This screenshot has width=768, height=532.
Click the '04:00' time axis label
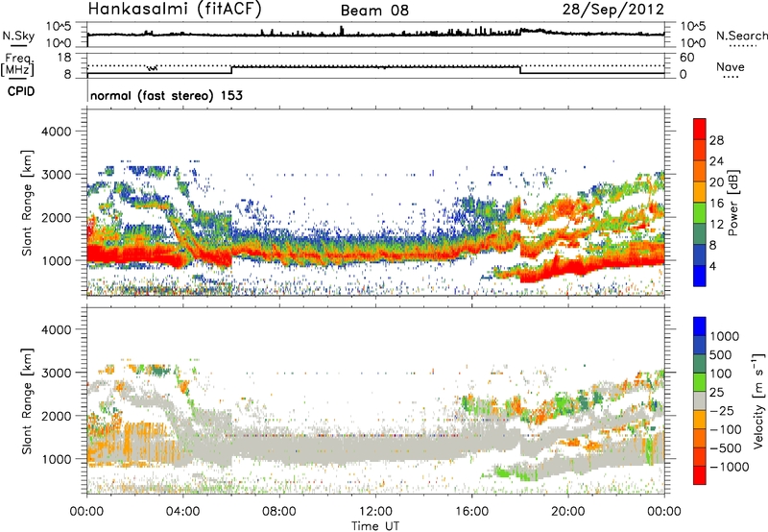[x=182, y=512]
